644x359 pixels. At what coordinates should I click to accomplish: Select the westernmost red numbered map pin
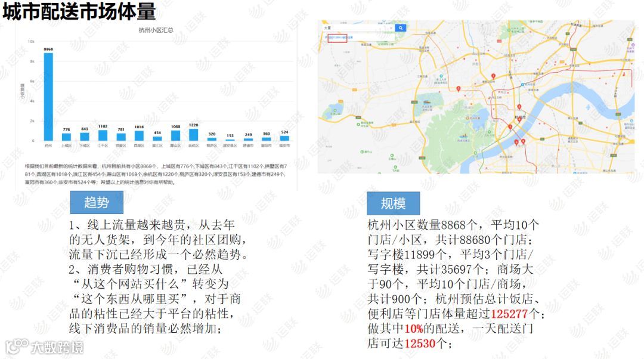pos(459,89)
